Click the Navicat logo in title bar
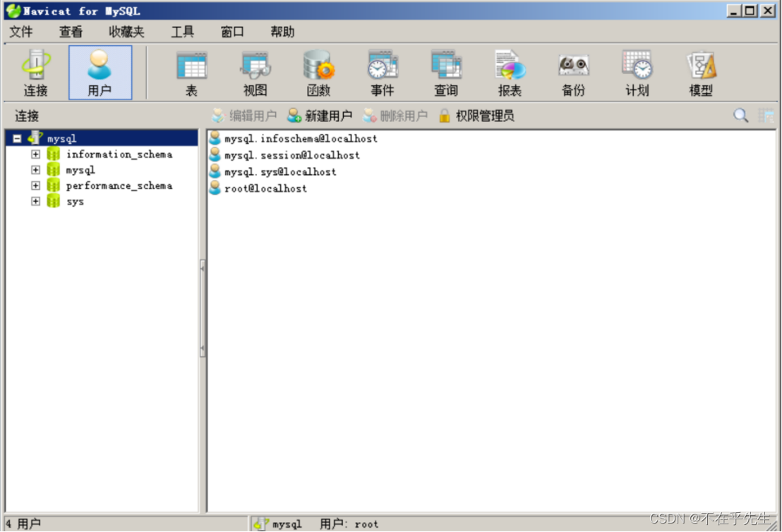 click(x=13, y=11)
